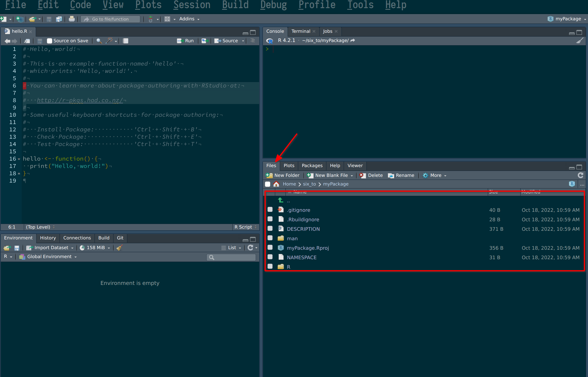
Task: Click the Go to file/function field
Action: (x=111, y=19)
